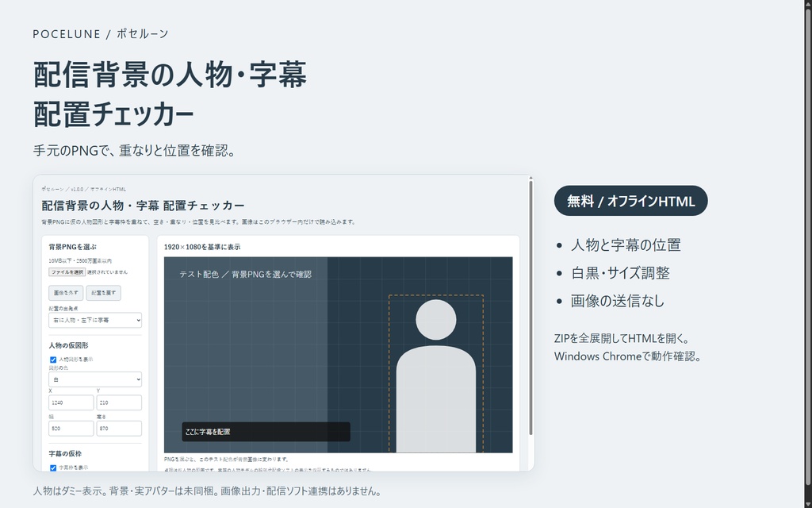Click the 配置を戻す button

pyautogui.click(x=104, y=293)
